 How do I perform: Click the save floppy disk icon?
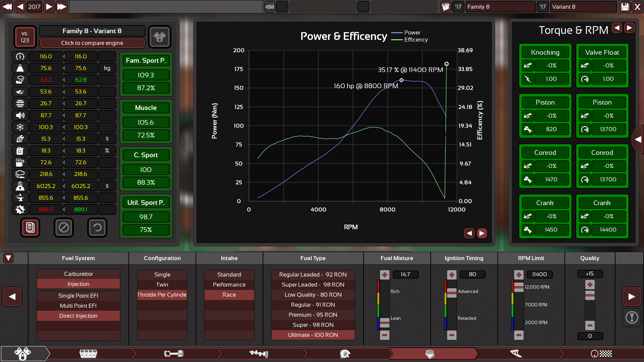coord(625,7)
